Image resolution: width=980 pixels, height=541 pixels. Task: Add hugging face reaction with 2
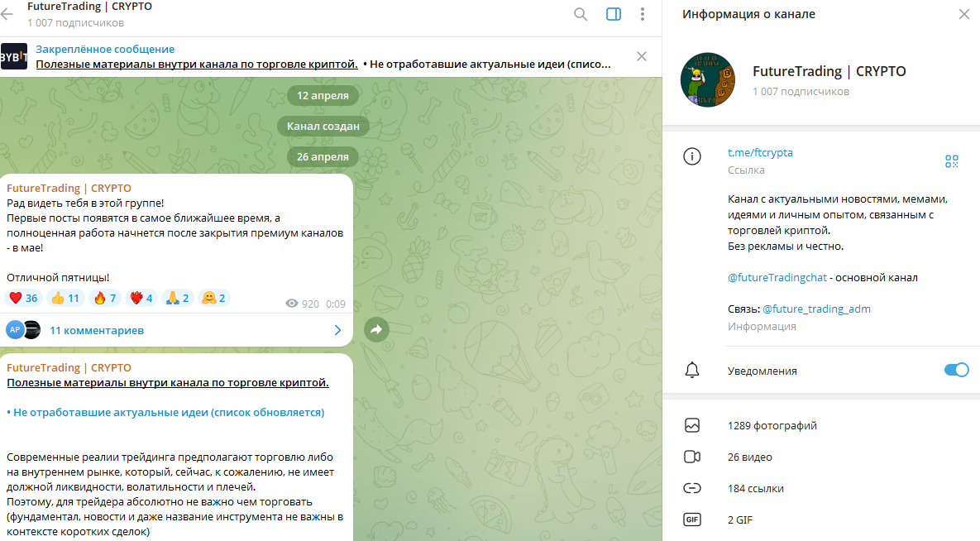214,299
